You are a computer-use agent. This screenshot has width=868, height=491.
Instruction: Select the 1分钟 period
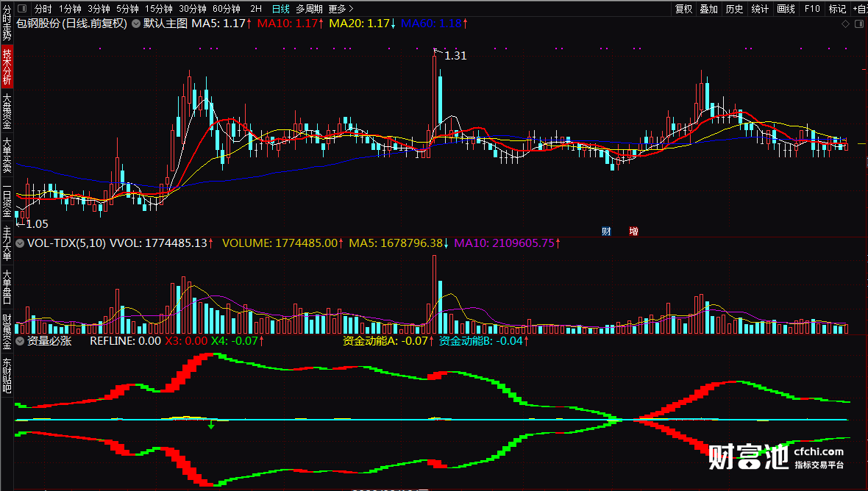tap(70, 9)
